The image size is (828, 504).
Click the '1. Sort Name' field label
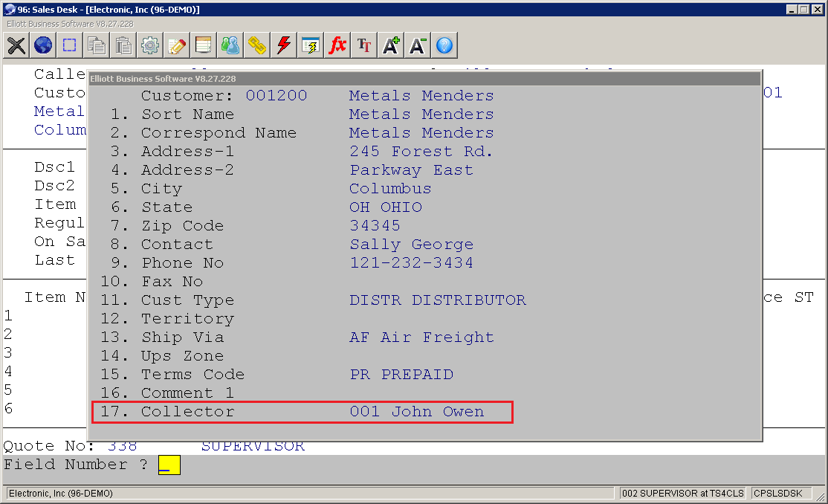(172, 114)
